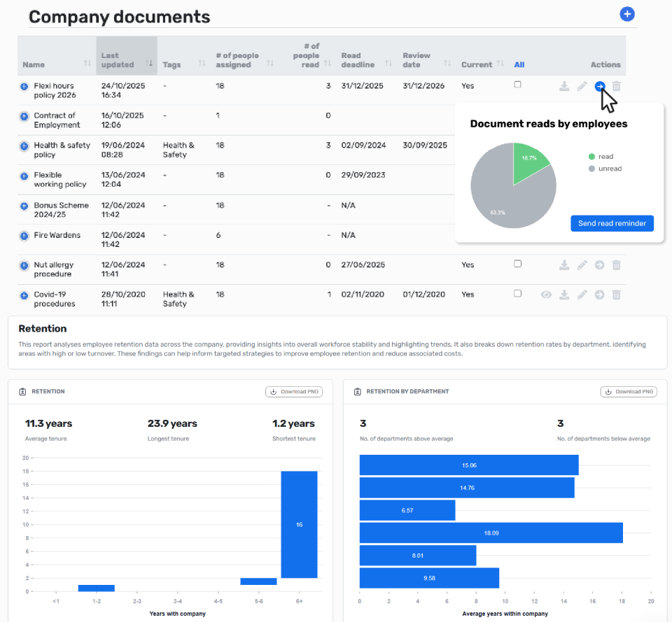The height and width of the screenshot is (622, 672).
Task: Delete the Nut allergy procedure trash icon
Action: click(616, 265)
